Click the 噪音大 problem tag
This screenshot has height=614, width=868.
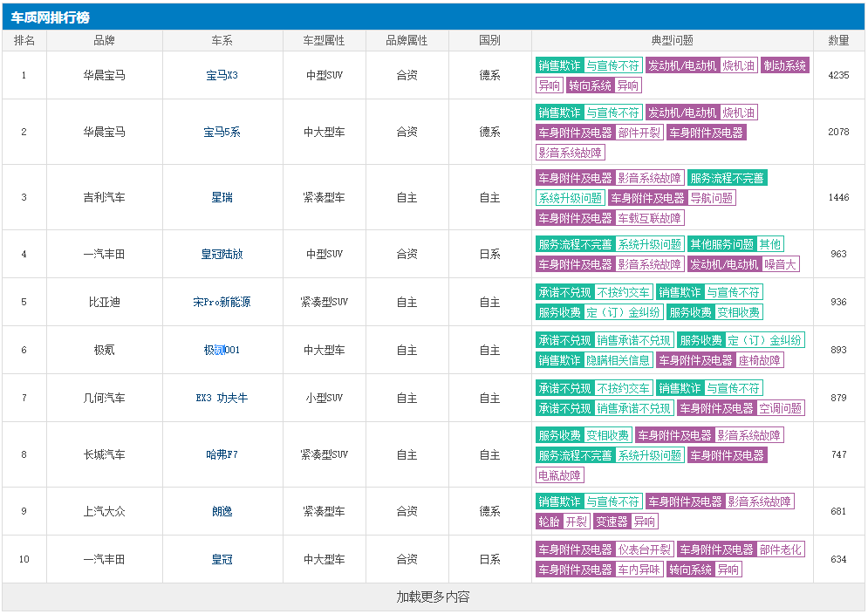(x=780, y=264)
